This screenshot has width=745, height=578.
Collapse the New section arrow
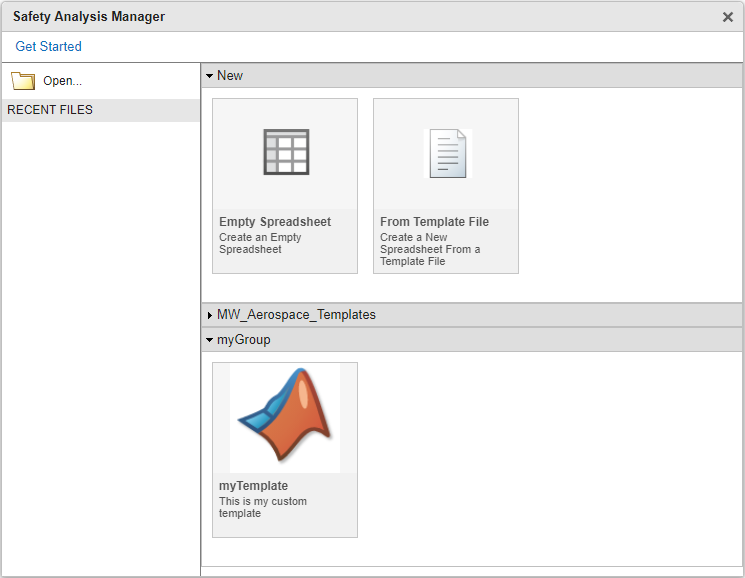coord(210,76)
